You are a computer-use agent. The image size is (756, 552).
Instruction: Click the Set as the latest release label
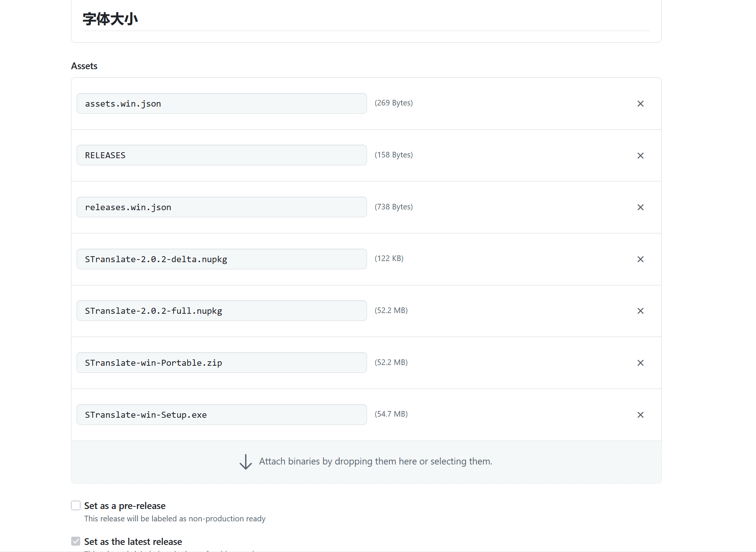pos(133,542)
